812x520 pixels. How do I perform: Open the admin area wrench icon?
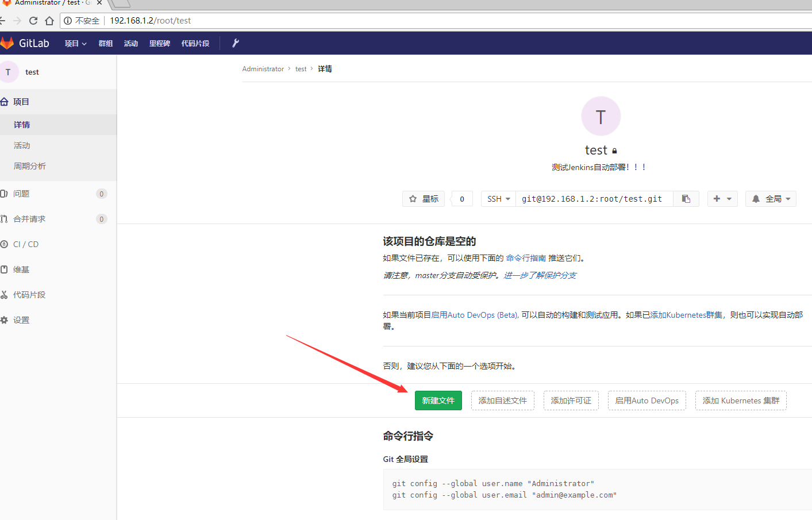pyautogui.click(x=235, y=43)
